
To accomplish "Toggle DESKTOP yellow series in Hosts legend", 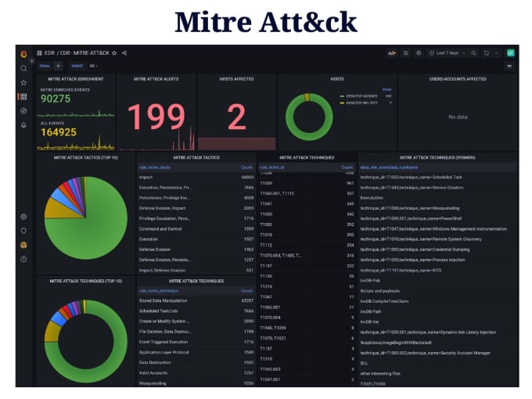I will (361, 102).
